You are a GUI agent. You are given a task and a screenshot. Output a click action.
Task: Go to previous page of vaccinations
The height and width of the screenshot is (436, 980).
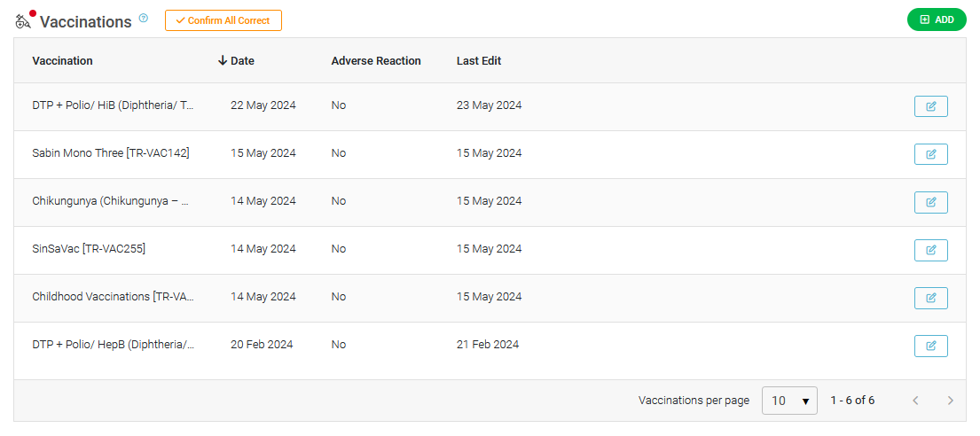tap(915, 401)
